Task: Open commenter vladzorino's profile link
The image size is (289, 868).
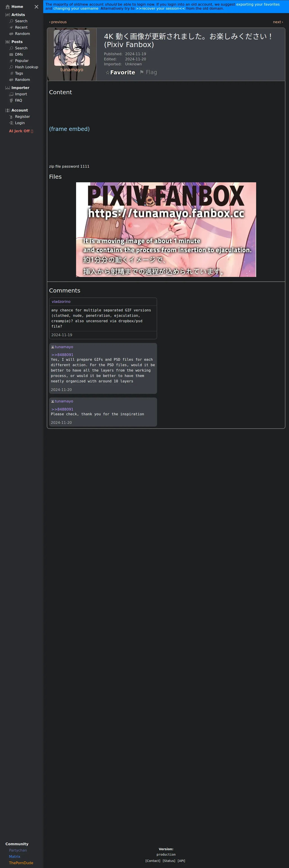Action: tap(61, 302)
